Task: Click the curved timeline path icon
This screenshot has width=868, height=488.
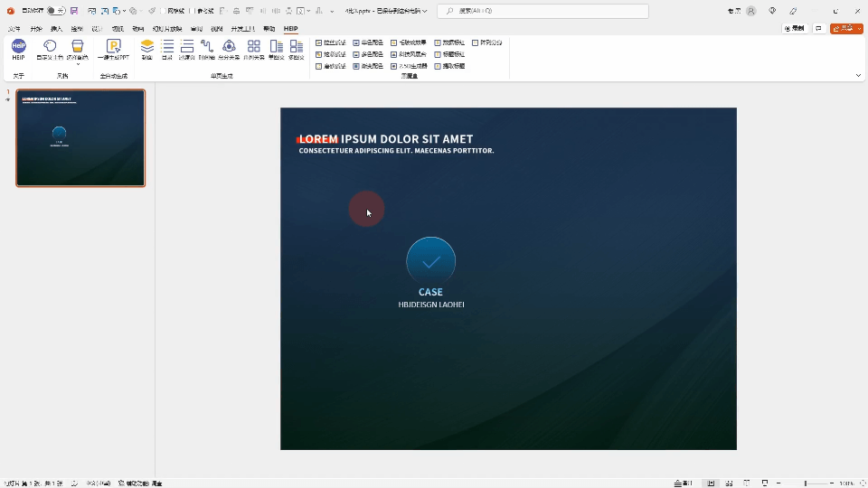Action: pos(207,46)
